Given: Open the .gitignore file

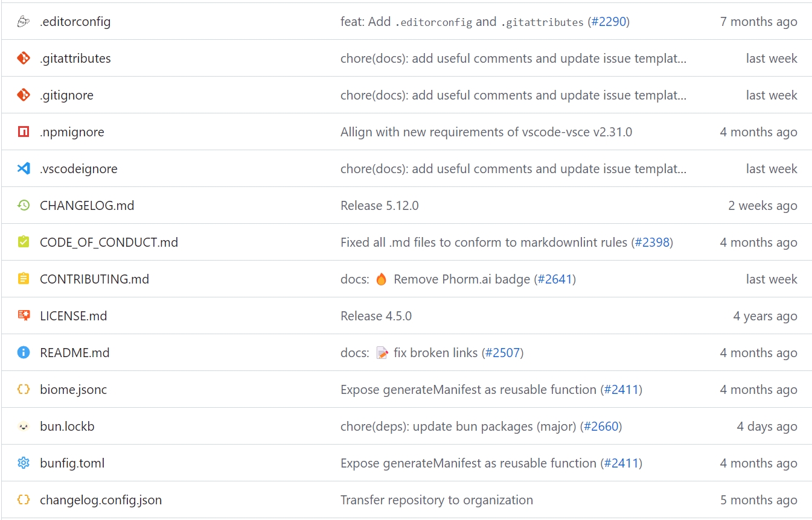Looking at the screenshot, I should [x=66, y=95].
